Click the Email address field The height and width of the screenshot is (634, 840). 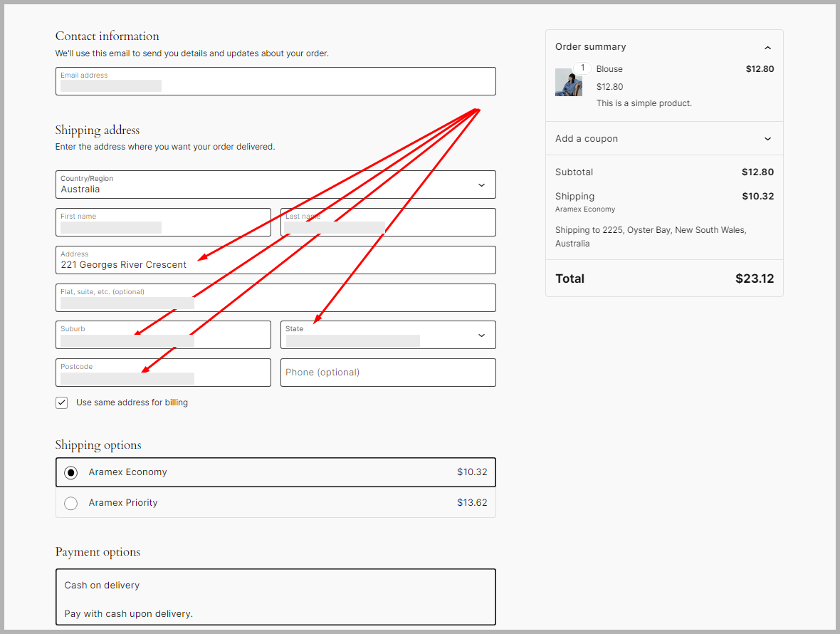coord(275,82)
